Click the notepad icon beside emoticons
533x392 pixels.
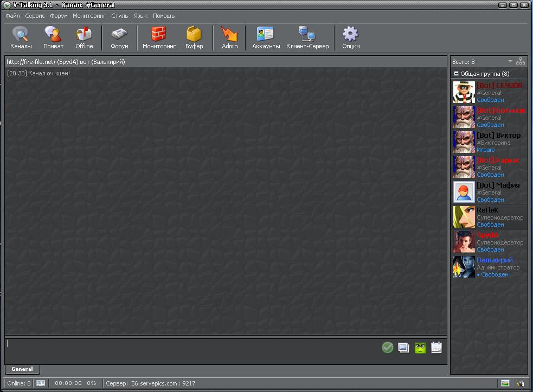(x=436, y=348)
